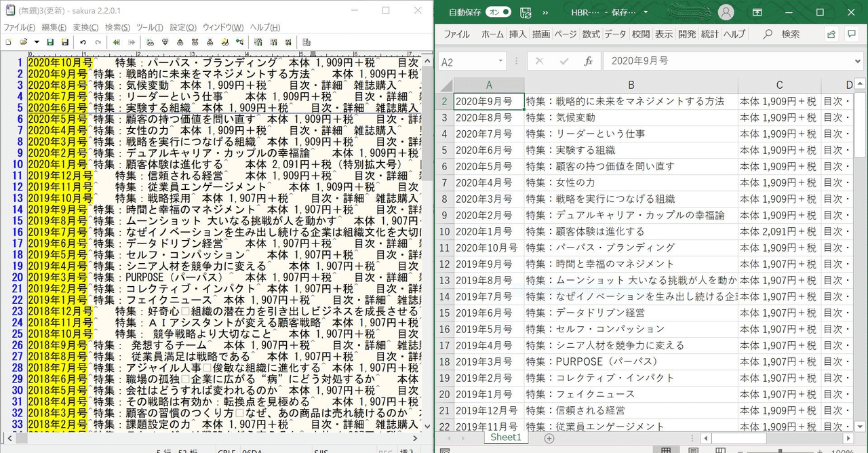
Task: Open 設定(O) menu in sakura editor
Action: pos(183,28)
